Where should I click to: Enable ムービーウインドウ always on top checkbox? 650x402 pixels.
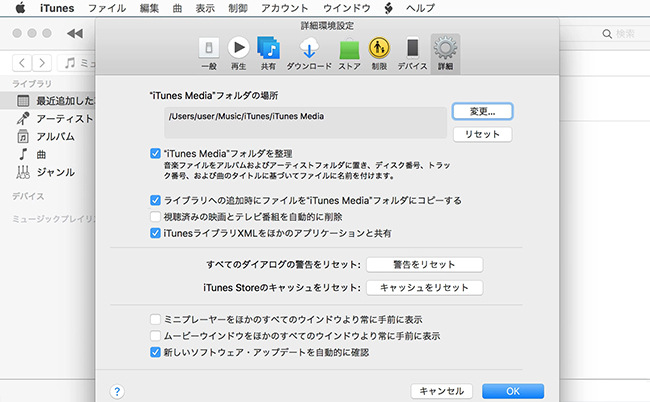click(155, 335)
